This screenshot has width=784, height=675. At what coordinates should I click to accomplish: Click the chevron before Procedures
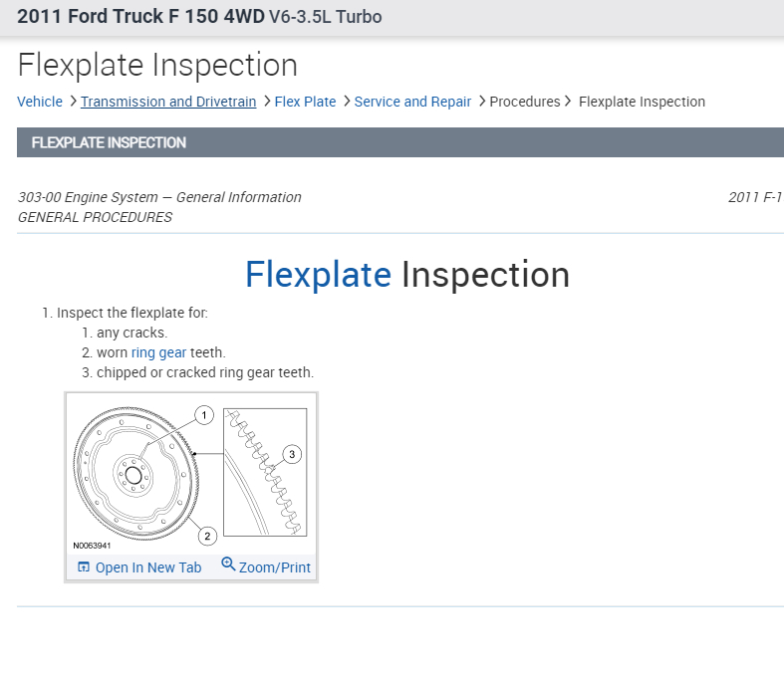[x=481, y=101]
